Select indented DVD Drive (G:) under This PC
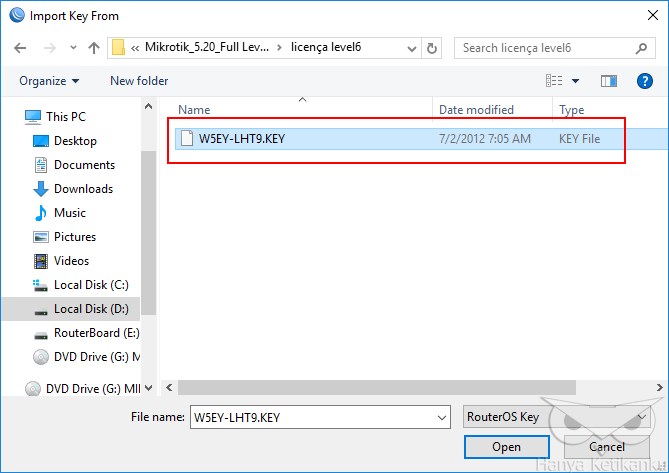The image size is (669, 473). (96, 357)
